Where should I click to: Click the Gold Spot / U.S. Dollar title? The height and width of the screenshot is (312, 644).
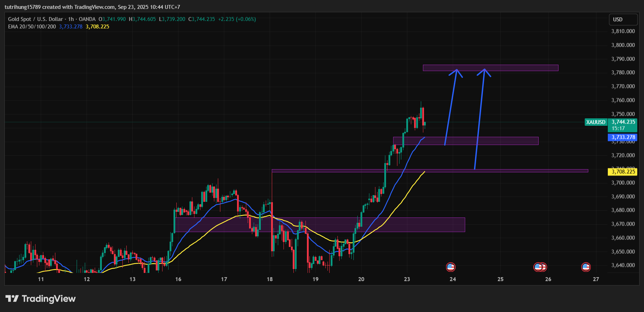35,19
